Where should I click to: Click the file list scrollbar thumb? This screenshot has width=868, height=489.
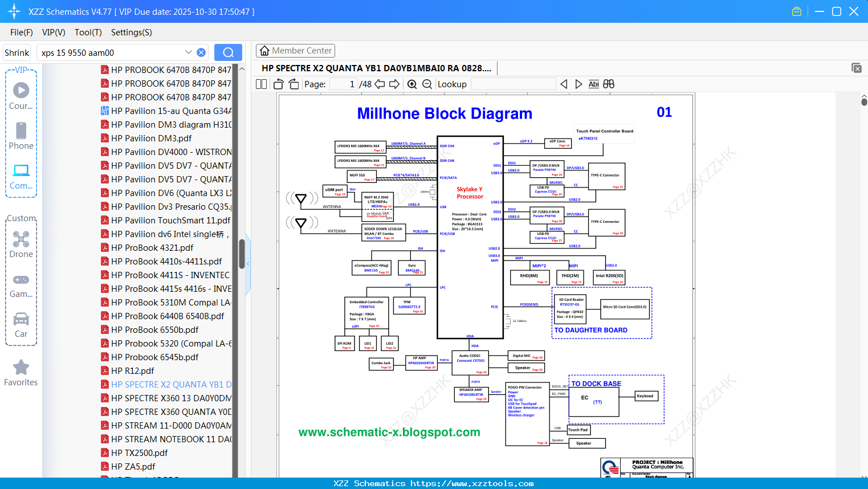click(x=242, y=253)
